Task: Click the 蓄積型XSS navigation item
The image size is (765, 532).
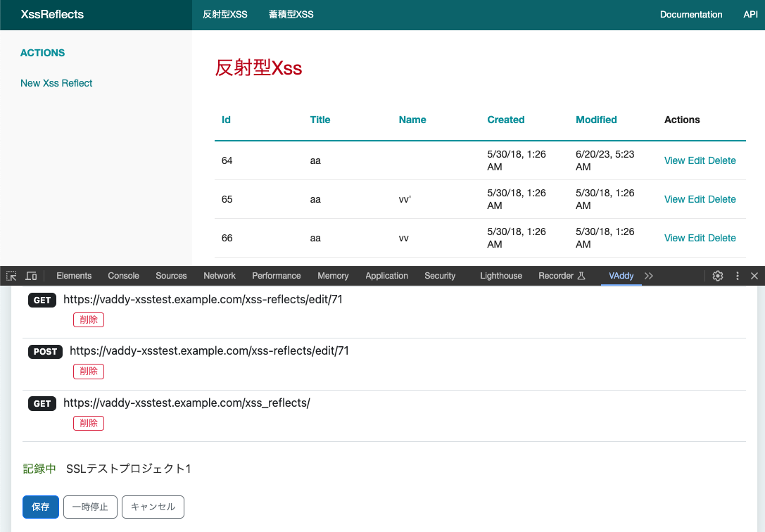Action: pyautogui.click(x=291, y=14)
